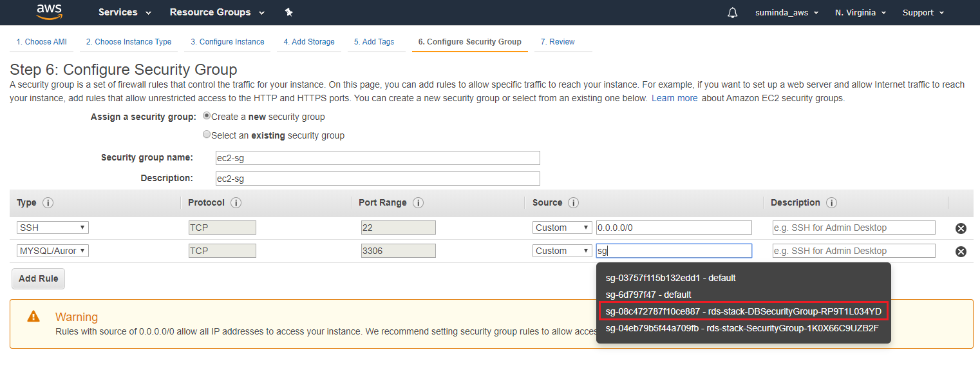Open the SSH type dropdown
Screen dimensions: 980x379
[x=53, y=228]
